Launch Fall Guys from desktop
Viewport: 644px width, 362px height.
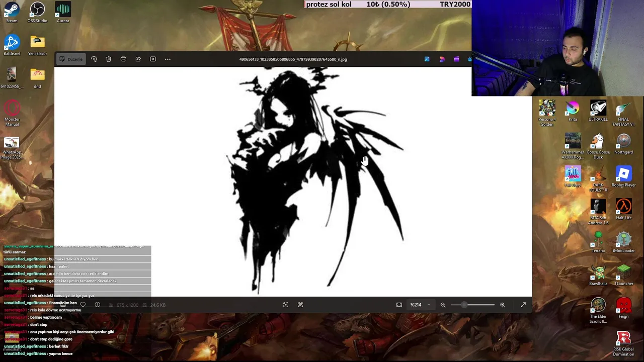573,176
